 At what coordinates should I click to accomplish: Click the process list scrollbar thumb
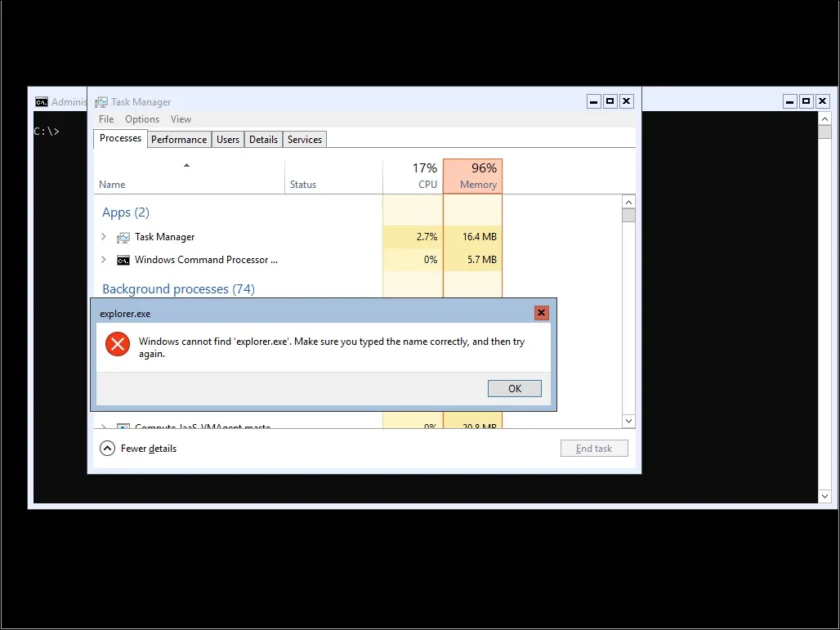629,216
